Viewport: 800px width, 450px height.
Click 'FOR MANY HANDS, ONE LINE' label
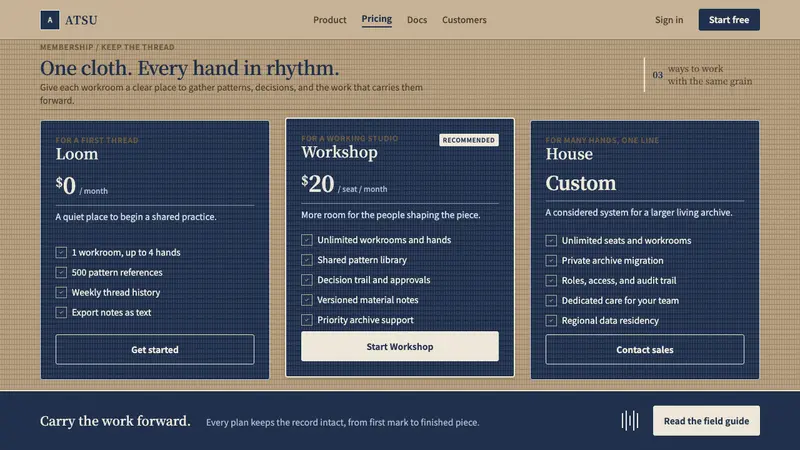tap(602, 140)
